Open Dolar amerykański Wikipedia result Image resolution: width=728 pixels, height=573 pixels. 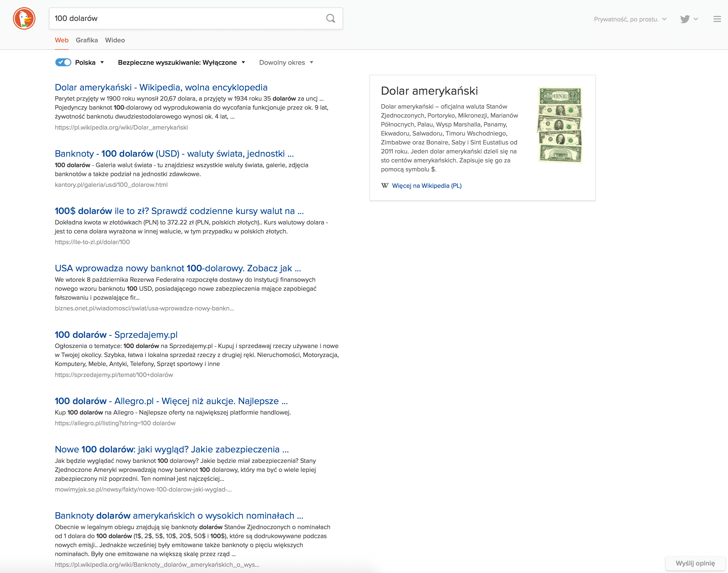[x=161, y=87]
